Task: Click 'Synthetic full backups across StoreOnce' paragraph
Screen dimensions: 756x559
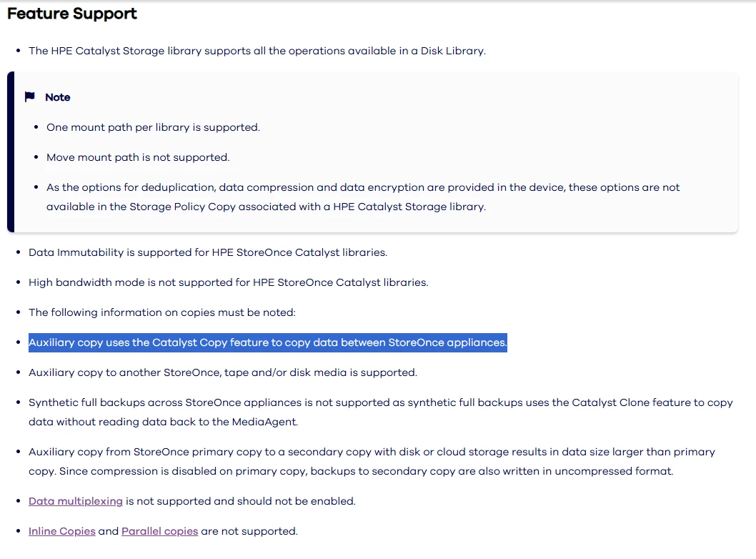Action: [x=380, y=412]
